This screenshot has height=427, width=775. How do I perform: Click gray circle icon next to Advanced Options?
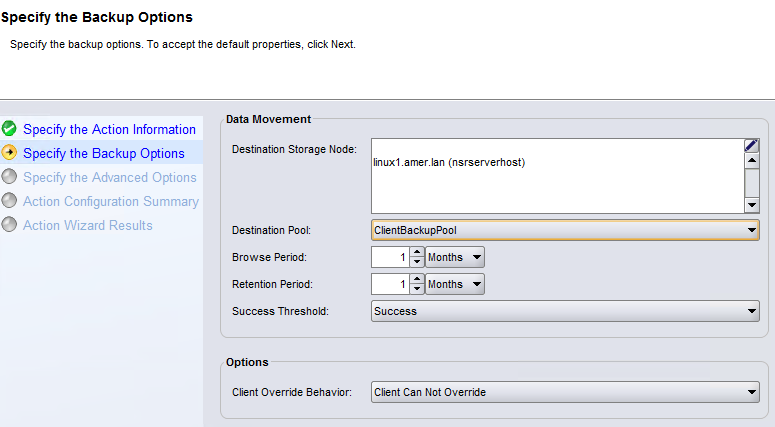click(x=10, y=177)
